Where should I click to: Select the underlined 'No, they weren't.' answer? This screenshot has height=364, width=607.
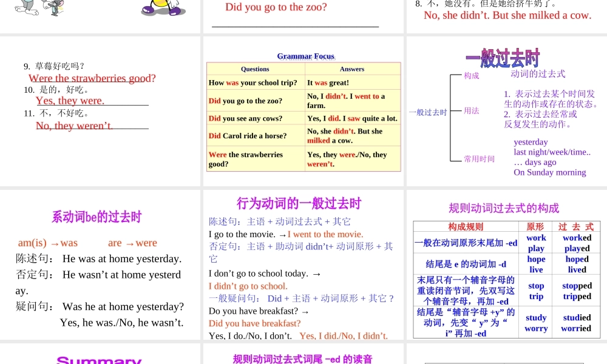tap(74, 126)
